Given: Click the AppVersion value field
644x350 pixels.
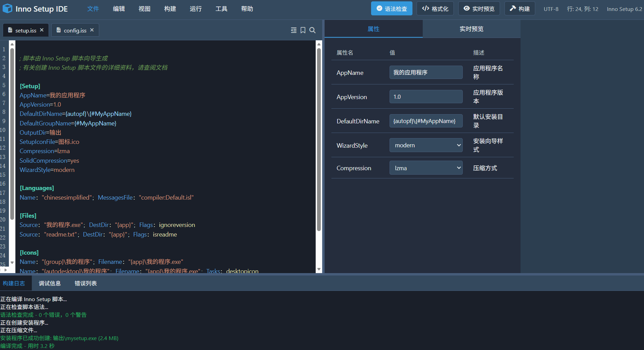Looking at the screenshot, I should pos(426,97).
